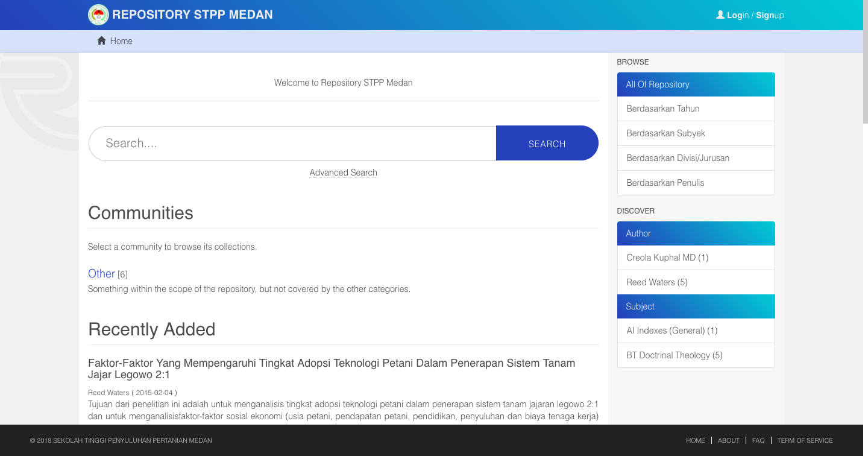The image size is (868, 456).
Task: Filter by author Reed Waters (5)
Action: click(x=696, y=282)
